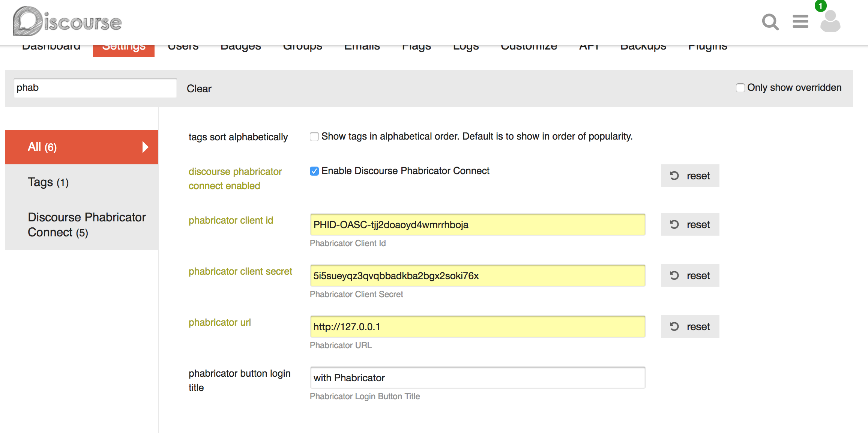
Task: Toggle Only show overridden checkbox
Action: [740, 88]
